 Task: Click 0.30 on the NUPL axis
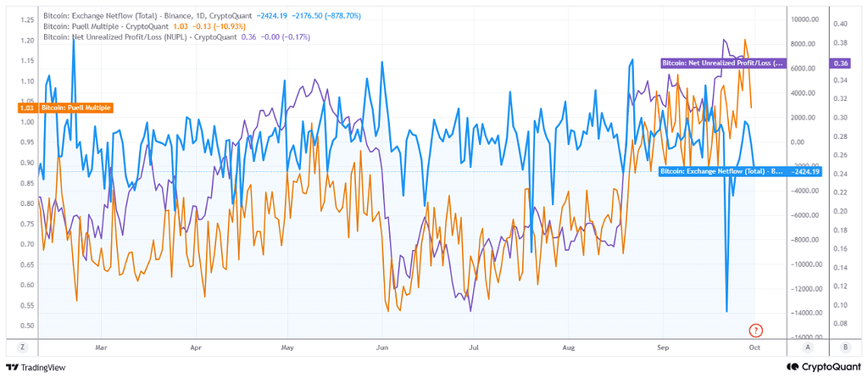[x=840, y=117]
